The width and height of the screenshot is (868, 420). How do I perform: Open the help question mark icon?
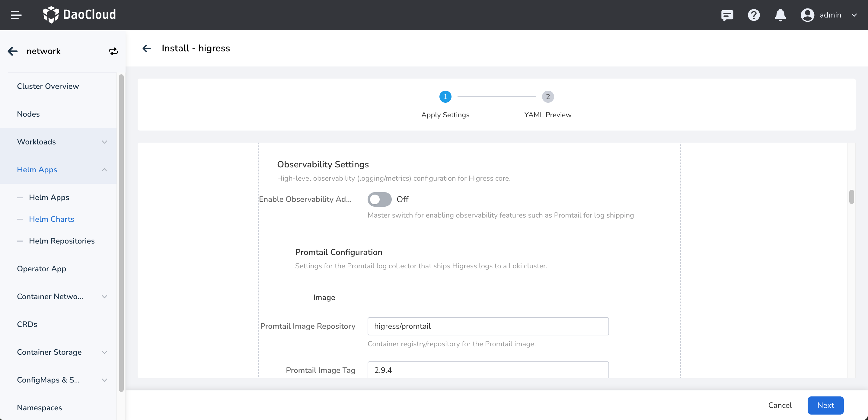coord(753,15)
